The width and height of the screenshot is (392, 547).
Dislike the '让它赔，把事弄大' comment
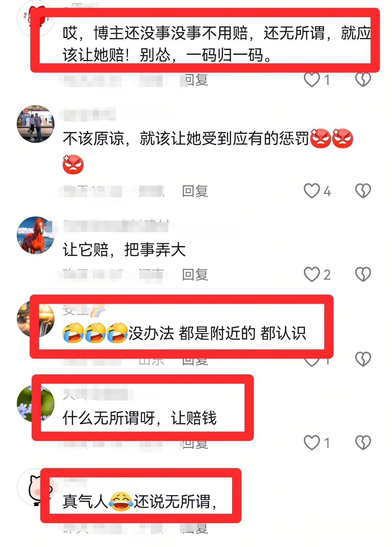(363, 274)
